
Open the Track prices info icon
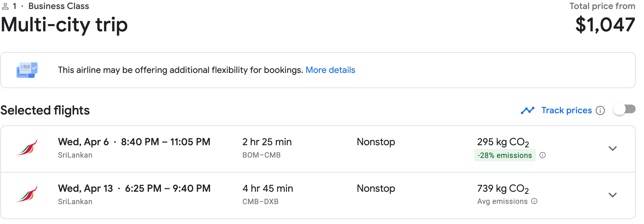(x=601, y=110)
